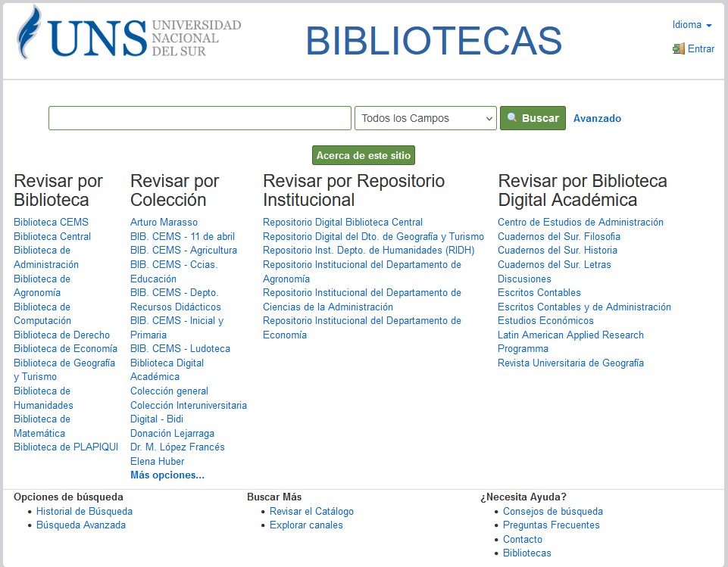
Task: Click Revisar el Catálogo
Action: pyautogui.click(x=311, y=511)
